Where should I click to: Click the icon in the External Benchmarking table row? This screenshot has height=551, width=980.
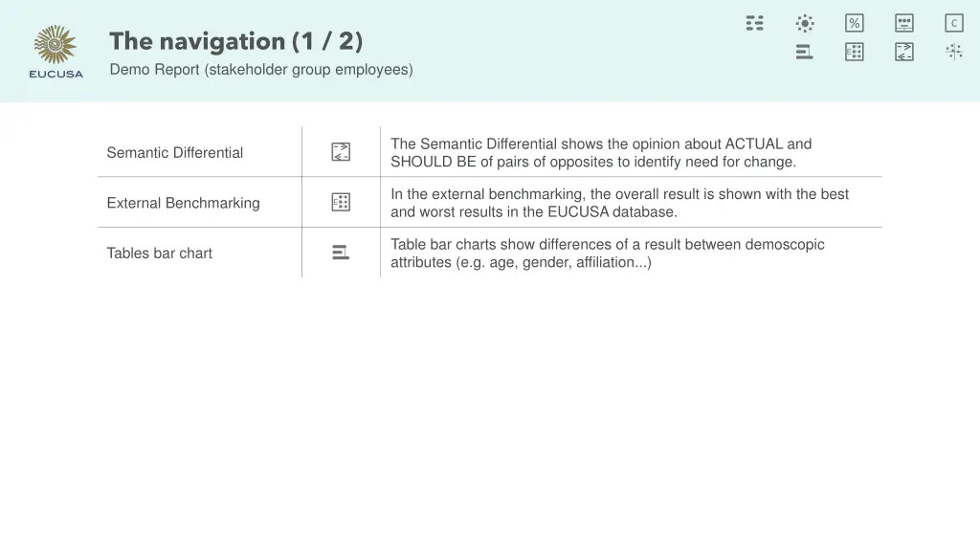point(341,202)
